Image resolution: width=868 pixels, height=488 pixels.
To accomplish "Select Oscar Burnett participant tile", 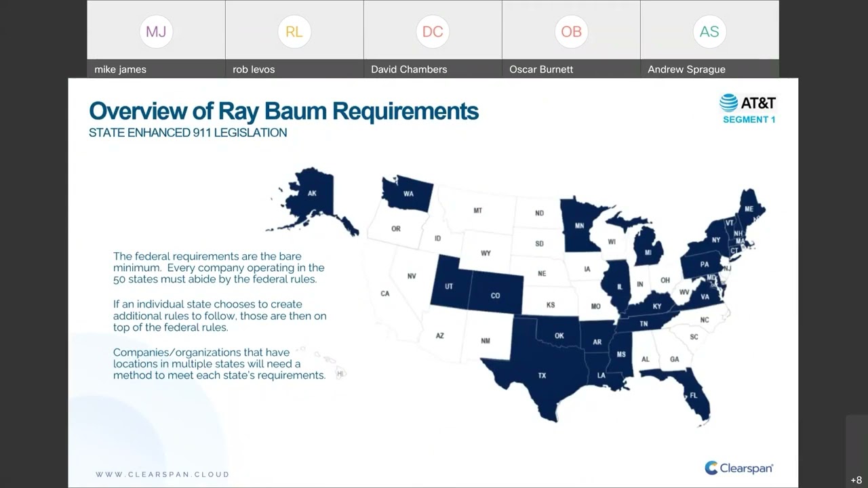I will click(571, 39).
